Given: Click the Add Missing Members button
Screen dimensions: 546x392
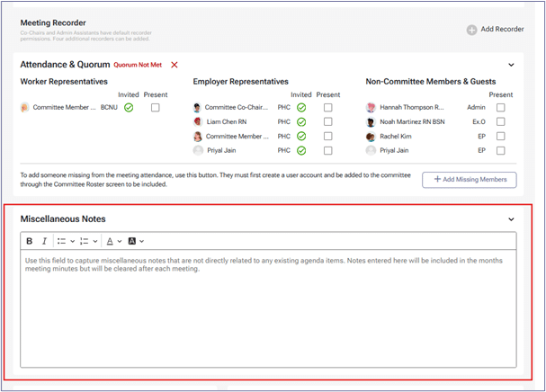Looking at the screenshot, I should [x=470, y=180].
